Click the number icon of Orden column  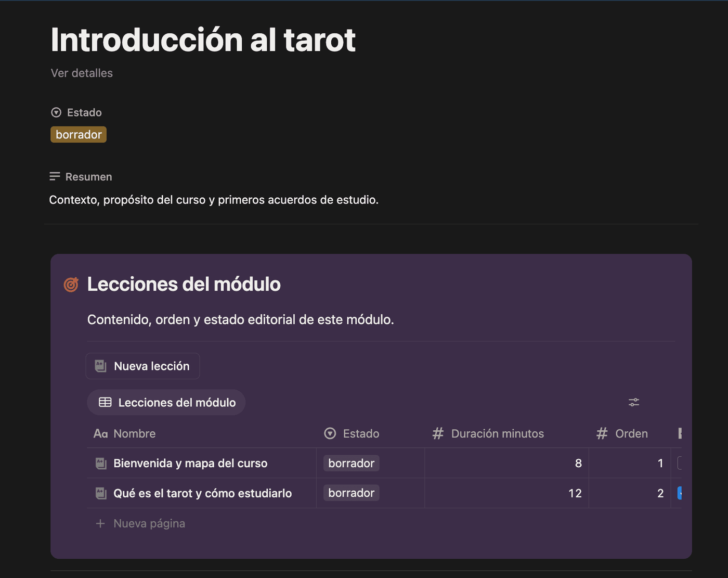pos(602,433)
